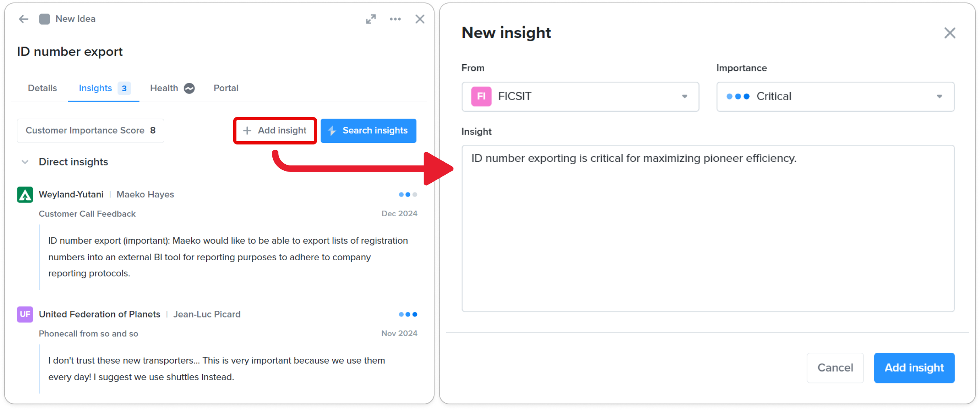The width and height of the screenshot is (980, 410).
Task: Close the New insight dialog
Action: [x=950, y=33]
